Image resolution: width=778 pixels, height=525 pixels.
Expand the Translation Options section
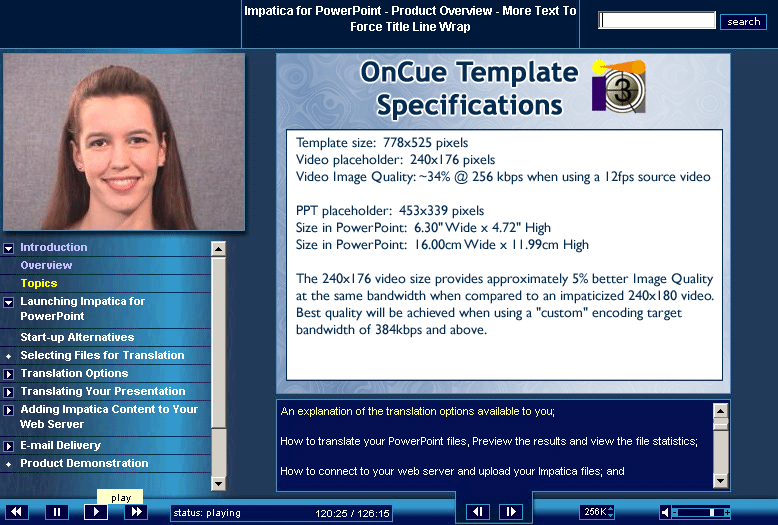click(x=8, y=374)
